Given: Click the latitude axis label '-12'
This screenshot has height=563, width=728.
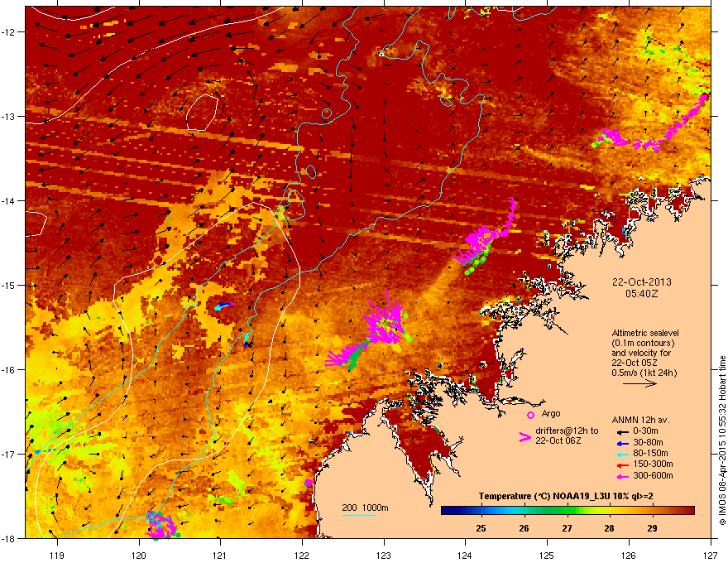Looking at the screenshot, I should coord(10,32).
